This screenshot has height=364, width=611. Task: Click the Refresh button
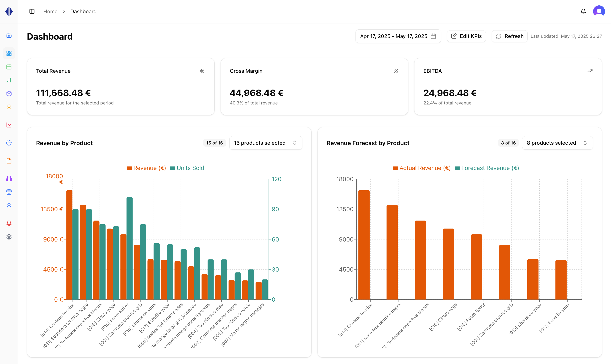[509, 36]
